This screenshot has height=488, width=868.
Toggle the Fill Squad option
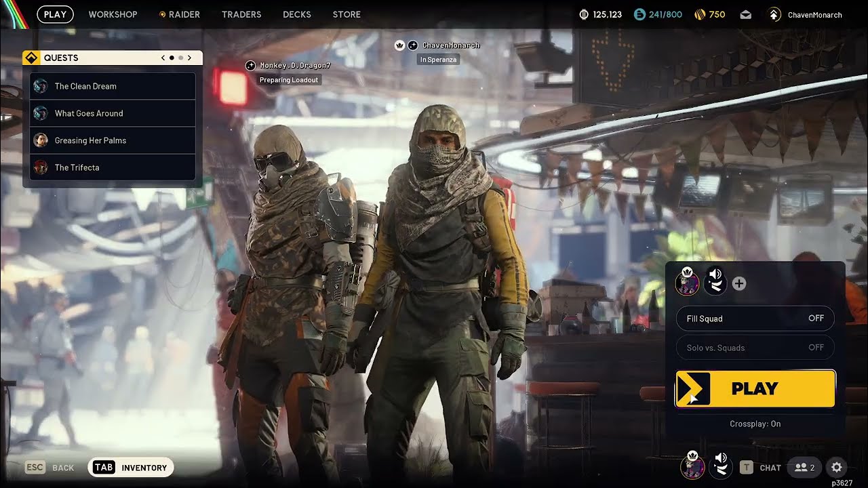click(755, 319)
